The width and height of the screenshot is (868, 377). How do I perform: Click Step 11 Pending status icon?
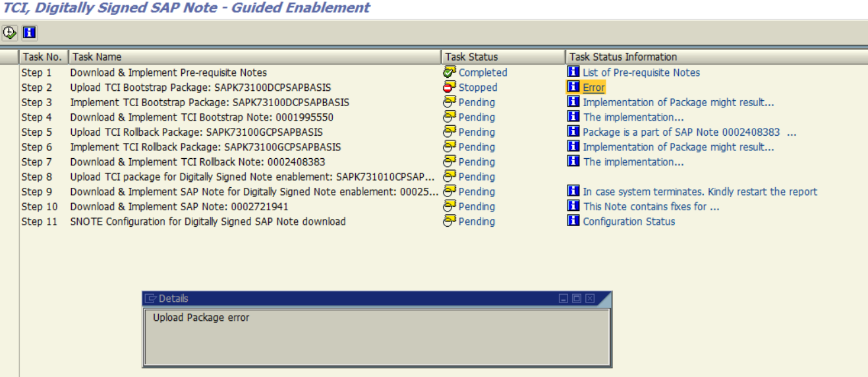[x=449, y=221]
